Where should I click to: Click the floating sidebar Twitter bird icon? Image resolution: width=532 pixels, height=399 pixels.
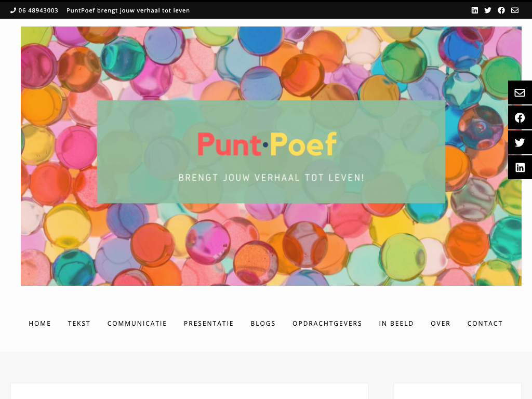pos(520,142)
